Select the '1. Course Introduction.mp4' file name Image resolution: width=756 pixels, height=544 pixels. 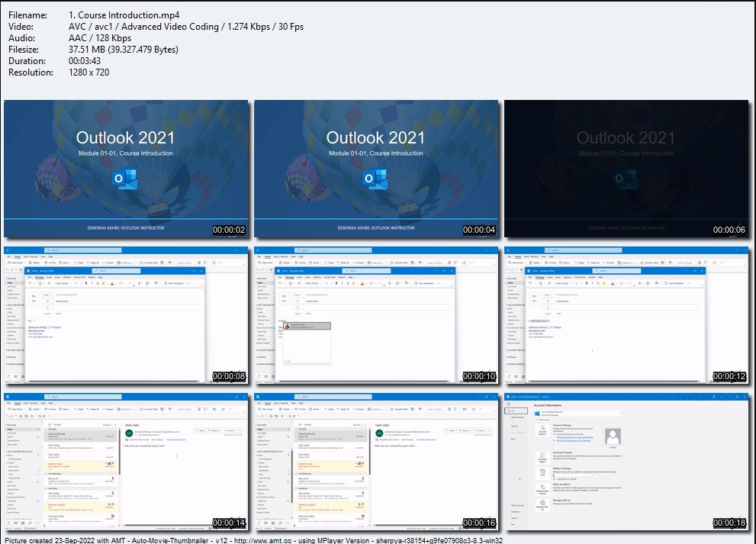pyautogui.click(x=124, y=15)
